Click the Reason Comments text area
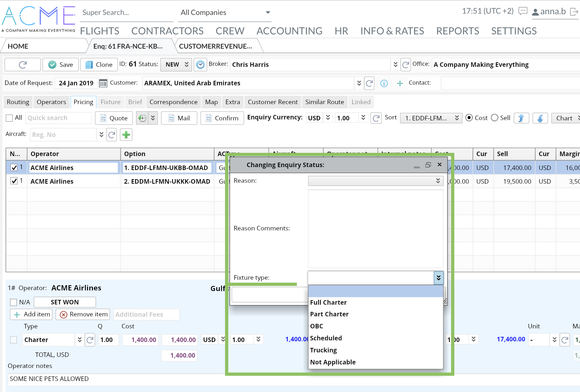The width and height of the screenshot is (580, 392). tap(375, 228)
